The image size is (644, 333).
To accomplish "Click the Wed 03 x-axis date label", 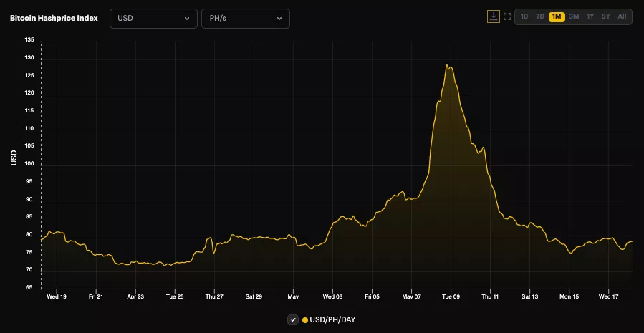I will pos(332,296).
